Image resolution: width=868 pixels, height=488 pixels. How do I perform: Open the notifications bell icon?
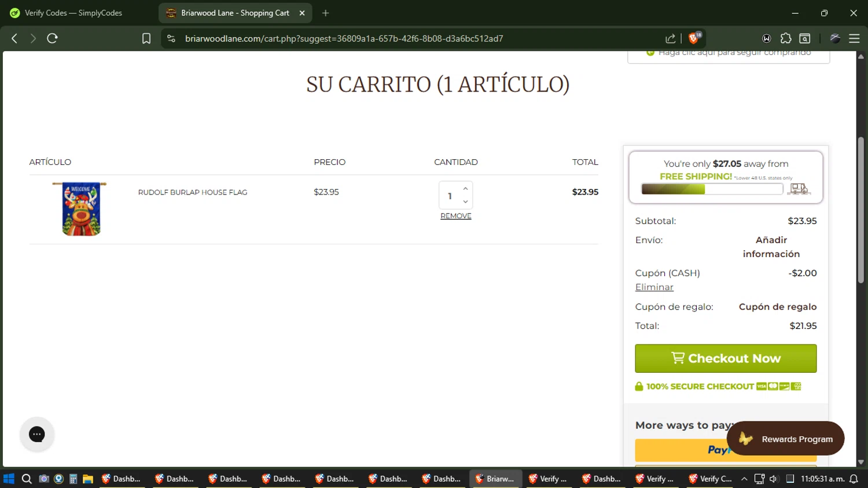(854, 479)
